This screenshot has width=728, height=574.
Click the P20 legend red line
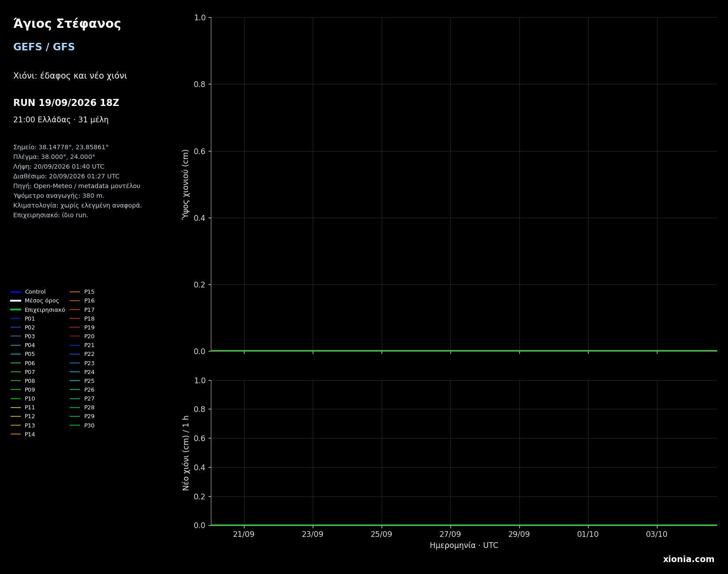[x=75, y=336]
